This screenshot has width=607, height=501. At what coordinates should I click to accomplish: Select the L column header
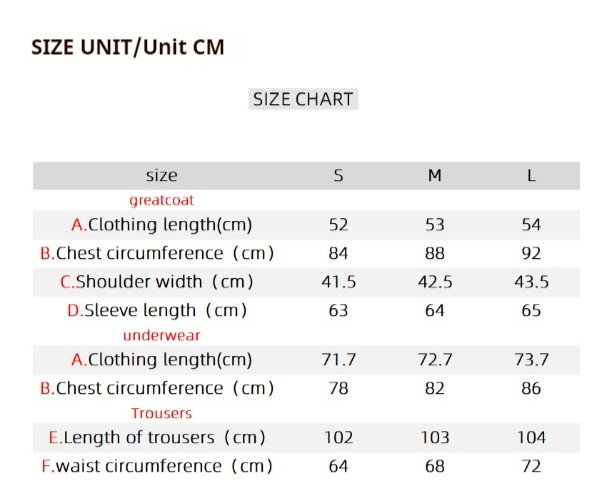(x=531, y=176)
